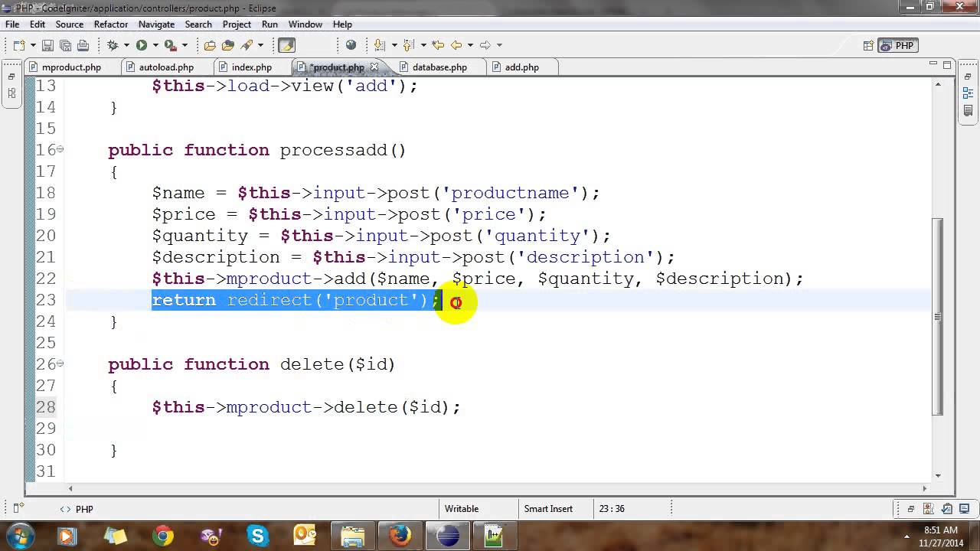This screenshot has width=980, height=551.
Task: Open the Debug configurations dropdown arrow
Action: pyautogui.click(x=126, y=45)
